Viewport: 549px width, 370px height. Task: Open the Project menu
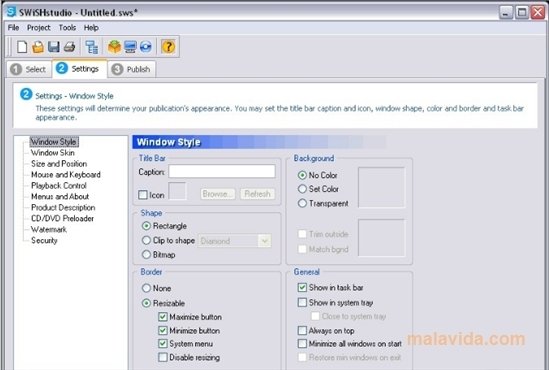tap(39, 27)
